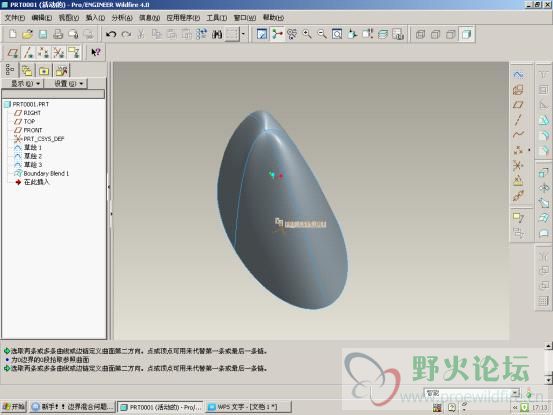Open the layers icon in the view toolbar
553x415 pixels.
pos(383,34)
